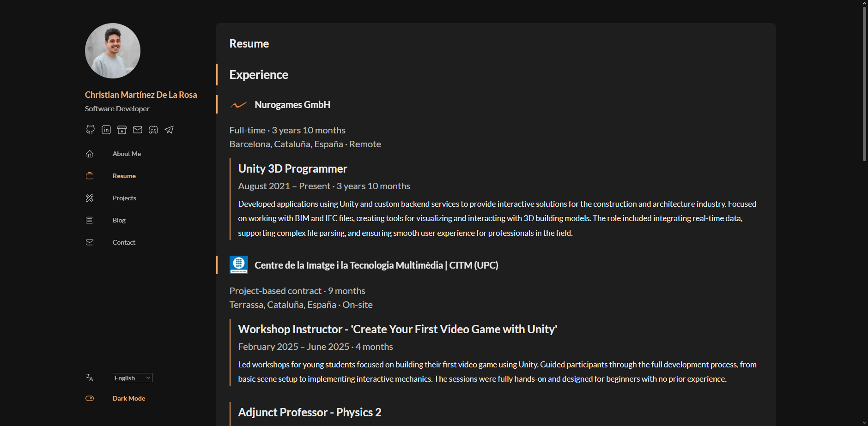Go to the About Me section

pyautogui.click(x=127, y=154)
